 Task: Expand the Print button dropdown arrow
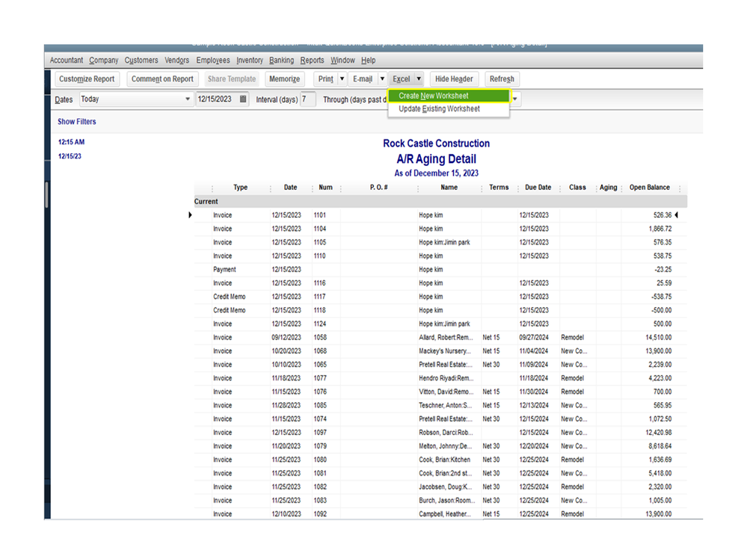(342, 79)
